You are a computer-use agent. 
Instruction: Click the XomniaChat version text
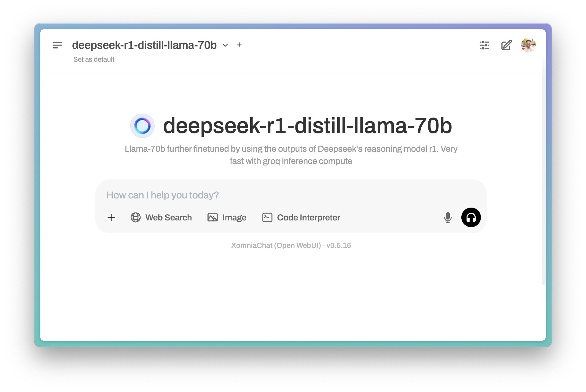[x=291, y=245]
